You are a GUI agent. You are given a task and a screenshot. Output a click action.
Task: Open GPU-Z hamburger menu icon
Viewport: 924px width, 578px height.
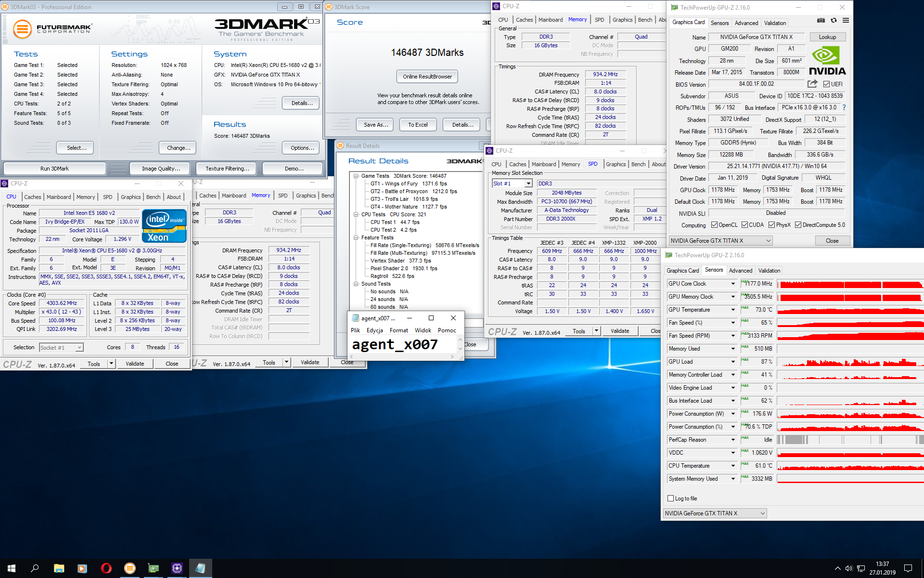click(x=846, y=20)
